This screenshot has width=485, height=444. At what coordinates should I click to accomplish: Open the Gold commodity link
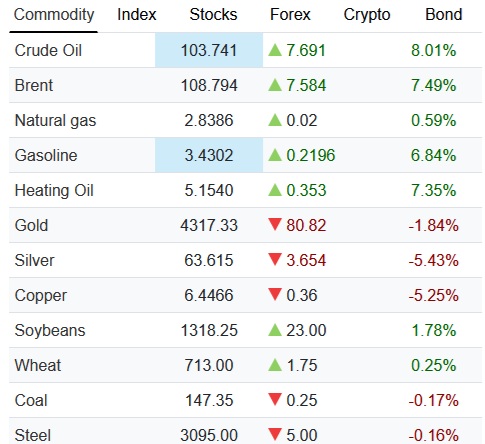[x=31, y=225]
